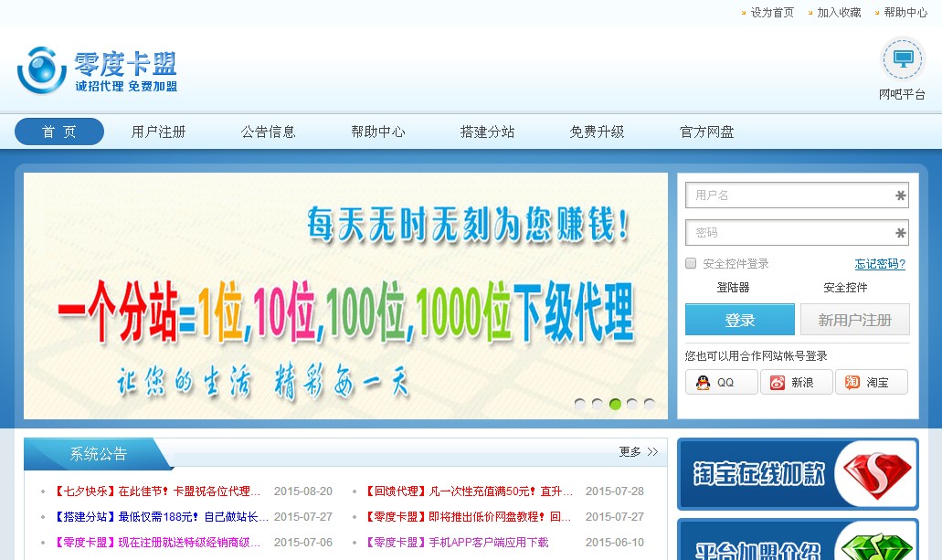
Task: Select the third carousel dot
Action: click(615, 402)
